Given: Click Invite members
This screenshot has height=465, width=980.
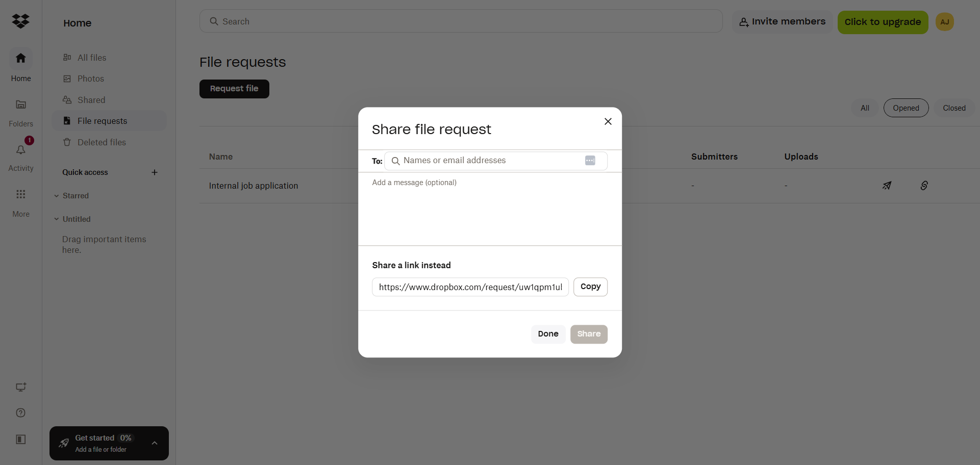Looking at the screenshot, I should pos(782,22).
